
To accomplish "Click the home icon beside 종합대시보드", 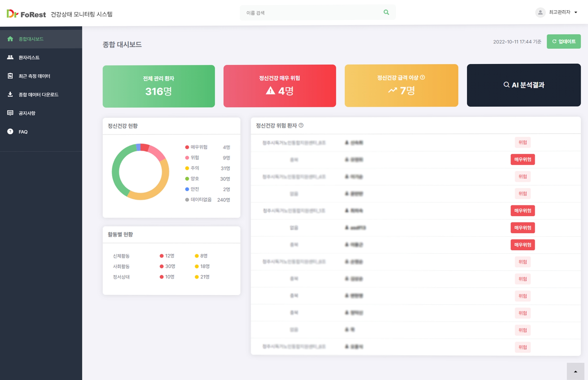I will point(10,39).
